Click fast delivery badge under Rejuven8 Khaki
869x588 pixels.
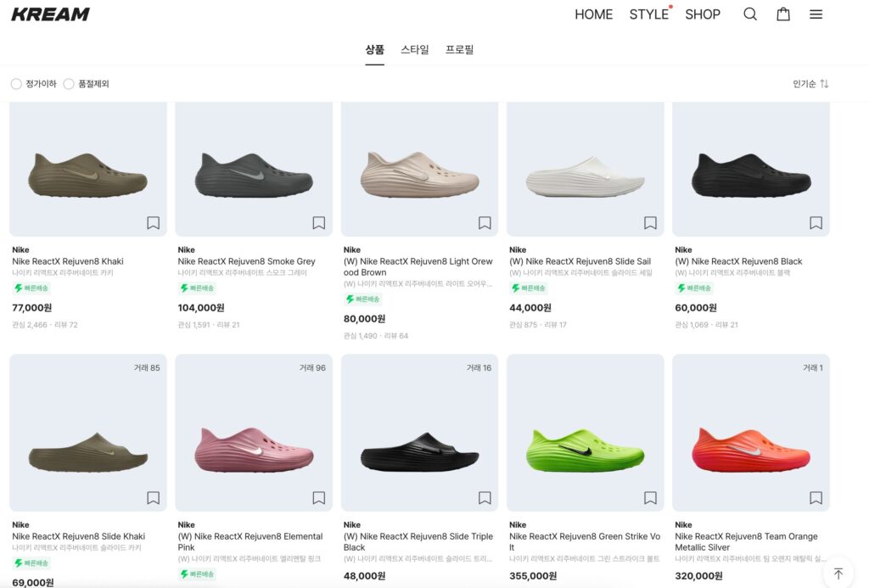click(31, 288)
